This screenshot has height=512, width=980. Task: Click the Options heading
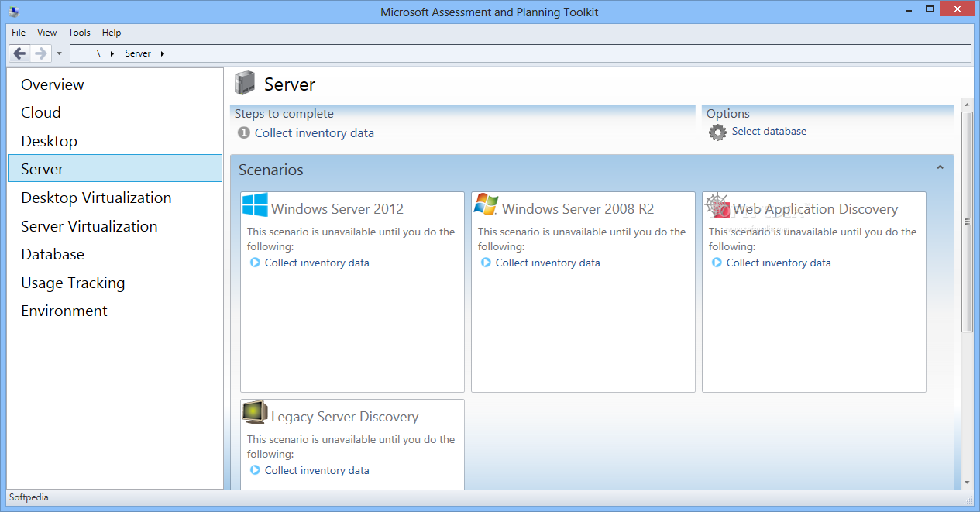pos(728,114)
